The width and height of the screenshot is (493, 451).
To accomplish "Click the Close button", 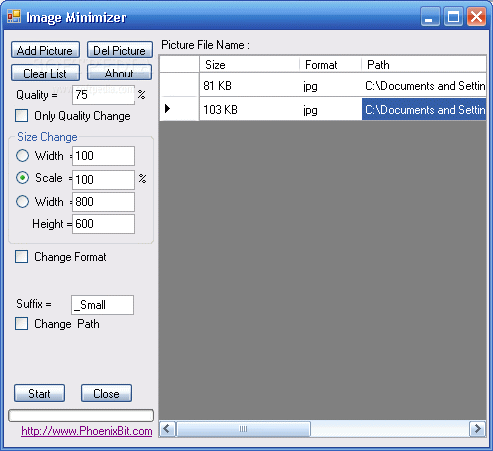I will [x=106, y=393].
